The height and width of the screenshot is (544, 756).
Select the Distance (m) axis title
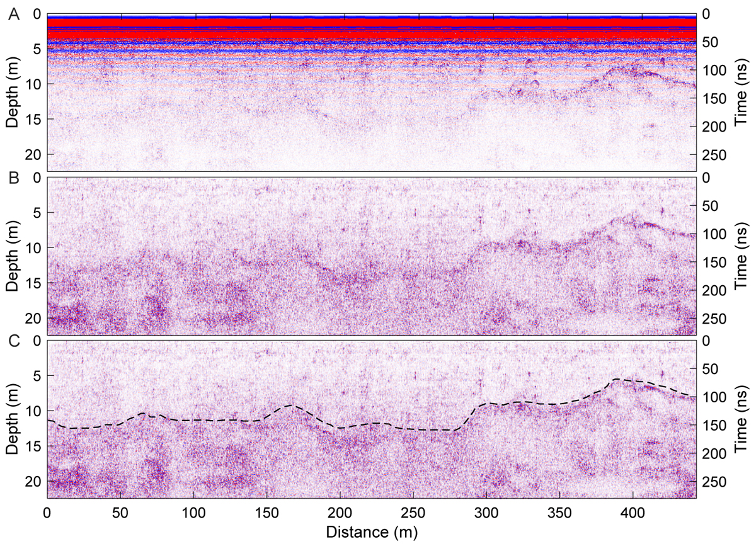[x=370, y=532]
